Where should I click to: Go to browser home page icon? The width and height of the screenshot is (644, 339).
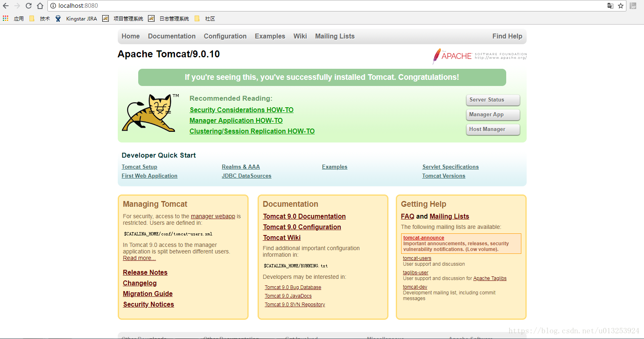coord(40,6)
